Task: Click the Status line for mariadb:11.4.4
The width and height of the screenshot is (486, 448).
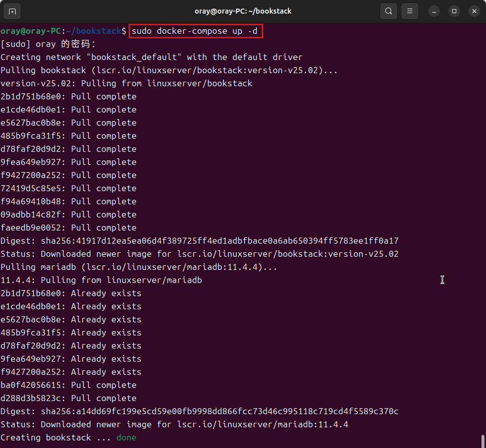Action: 174,424
